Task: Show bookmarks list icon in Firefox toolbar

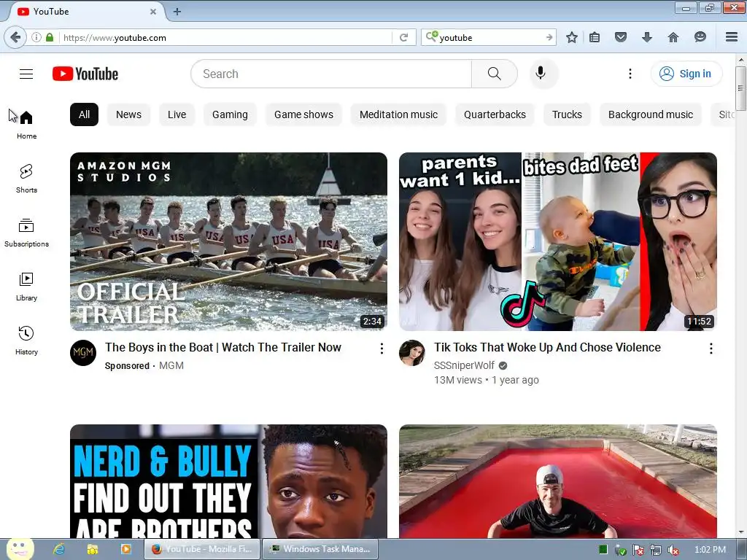Action: click(595, 37)
